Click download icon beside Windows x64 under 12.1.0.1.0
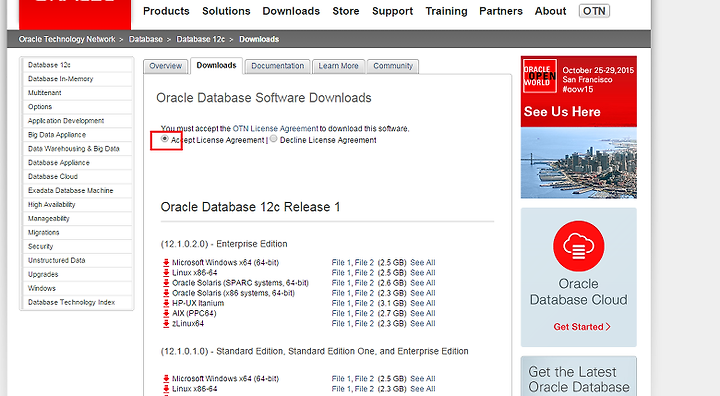Viewport: 720px width, 396px height. click(x=166, y=379)
